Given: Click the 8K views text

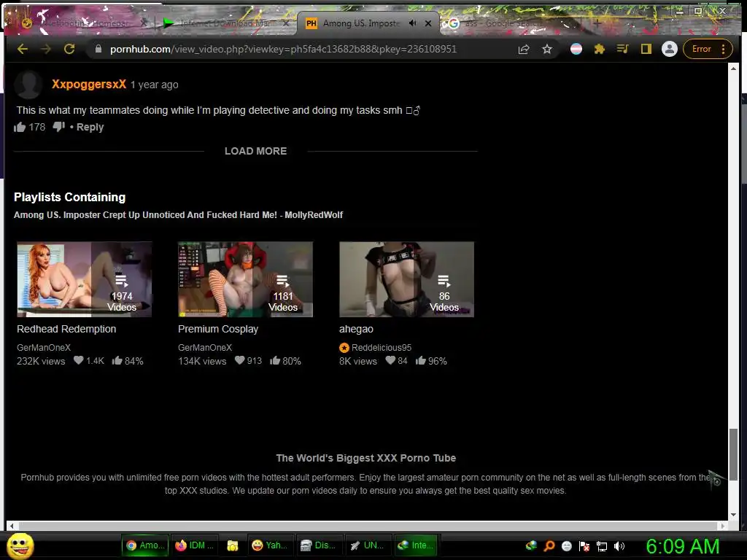Looking at the screenshot, I should click(357, 361).
